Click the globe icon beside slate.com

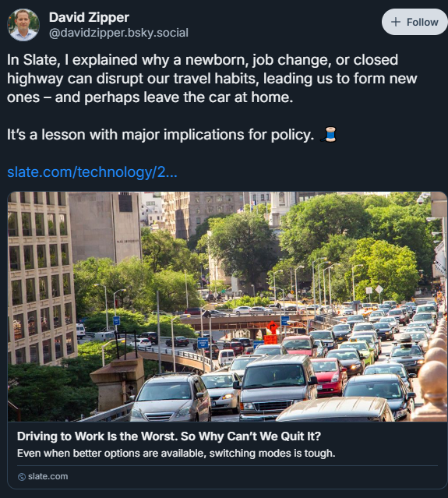coord(22,477)
